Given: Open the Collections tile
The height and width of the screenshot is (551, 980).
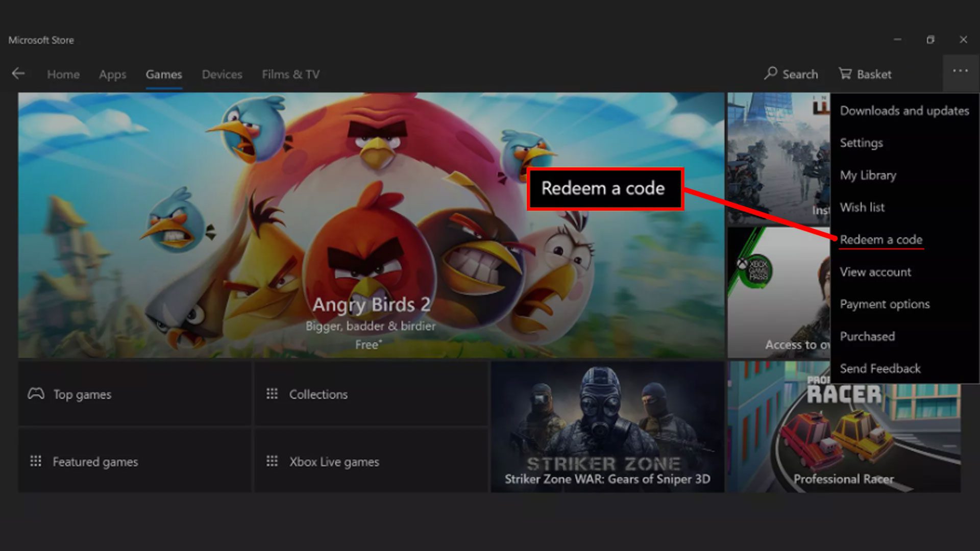Looking at the screenshot, I should pos(371,393).
